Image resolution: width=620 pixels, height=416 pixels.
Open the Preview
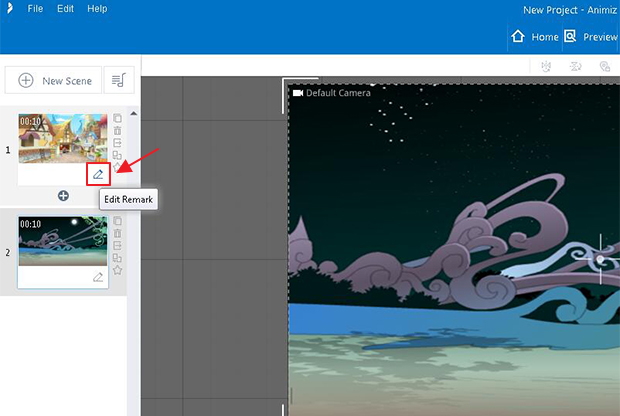591,37
